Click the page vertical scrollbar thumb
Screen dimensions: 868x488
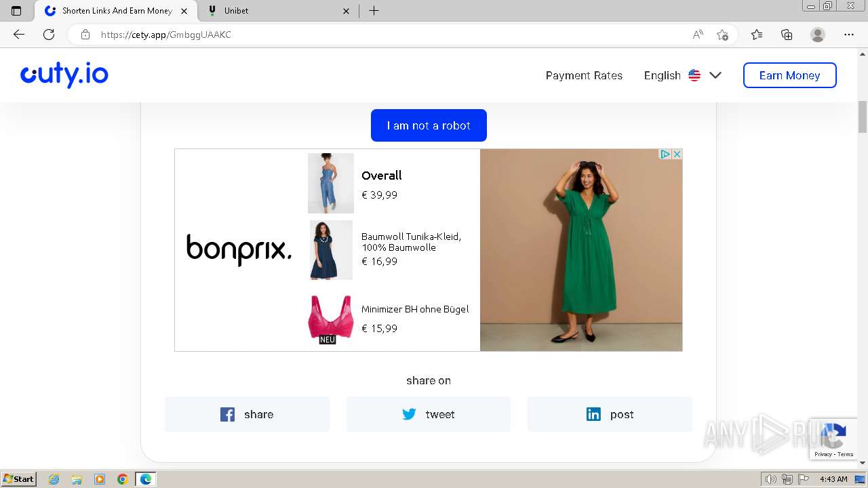coord(863,117)
